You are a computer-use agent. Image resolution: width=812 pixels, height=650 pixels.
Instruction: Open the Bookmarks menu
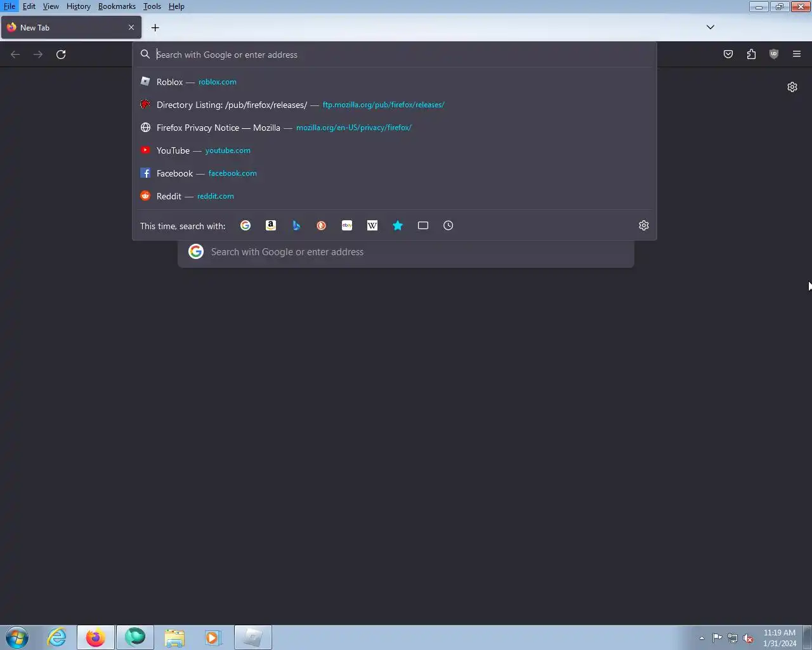pyautogui.click(x=117, y=6)
